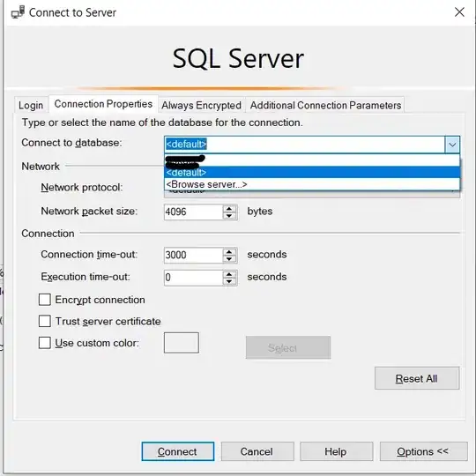
Task: Select the <default> entry in dropdown list
Action: point(312,173)
